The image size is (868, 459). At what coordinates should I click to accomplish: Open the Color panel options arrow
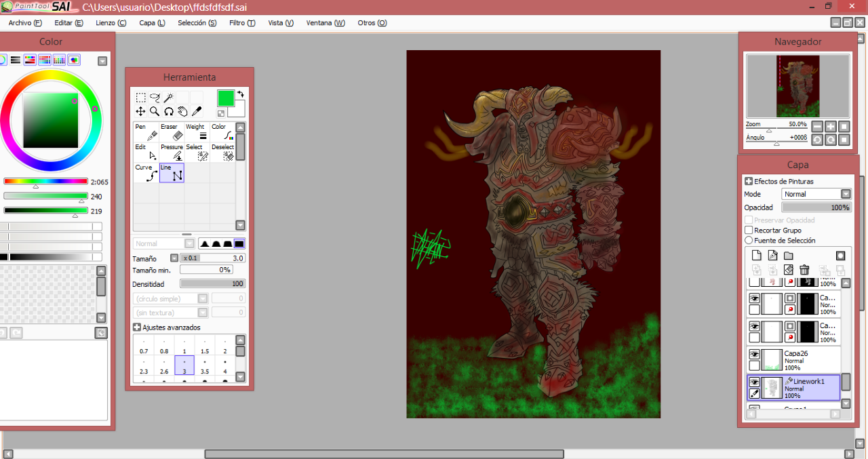pos(102,61)
